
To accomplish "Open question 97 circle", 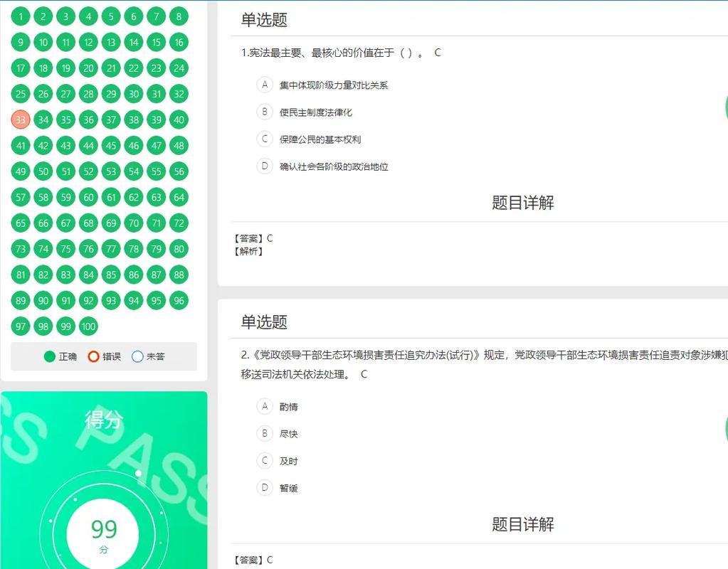I will pos(21,326).
